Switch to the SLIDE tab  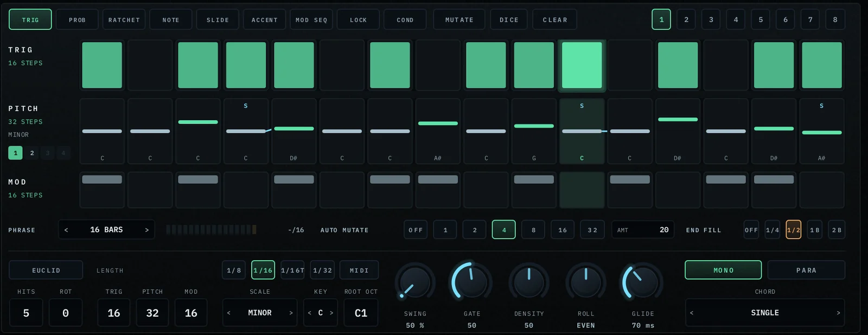pyautogui.click(x=218, y=20)
